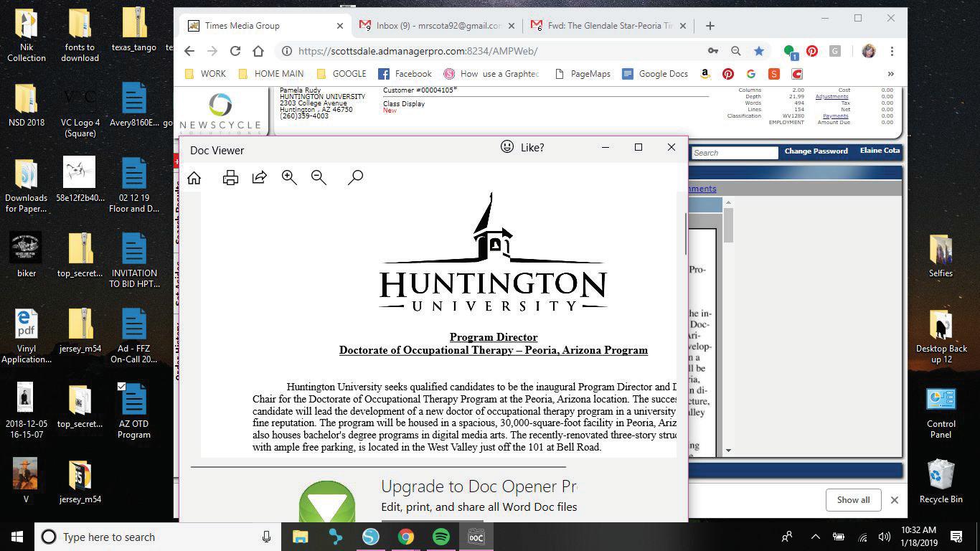Open the red C bookmark icon
This screenshot has width=980, height=551.
coord(796,74)
